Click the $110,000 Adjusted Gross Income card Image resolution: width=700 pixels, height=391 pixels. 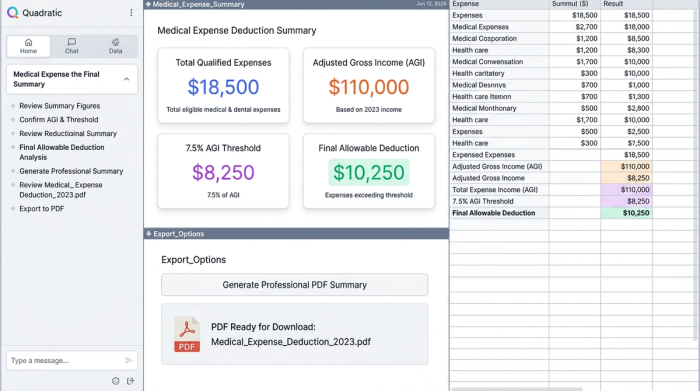[x=369, y=85]
